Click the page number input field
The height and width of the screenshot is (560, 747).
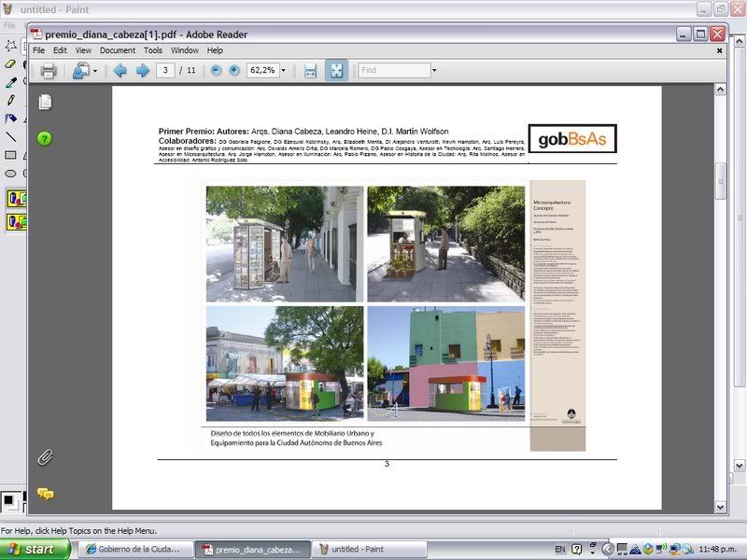(165, 70)
